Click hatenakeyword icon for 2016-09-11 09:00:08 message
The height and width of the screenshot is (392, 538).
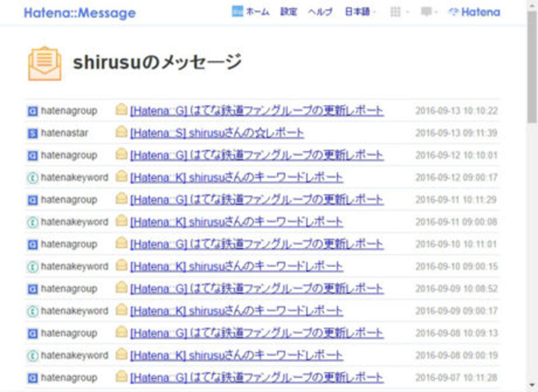(x=33, y=222)
